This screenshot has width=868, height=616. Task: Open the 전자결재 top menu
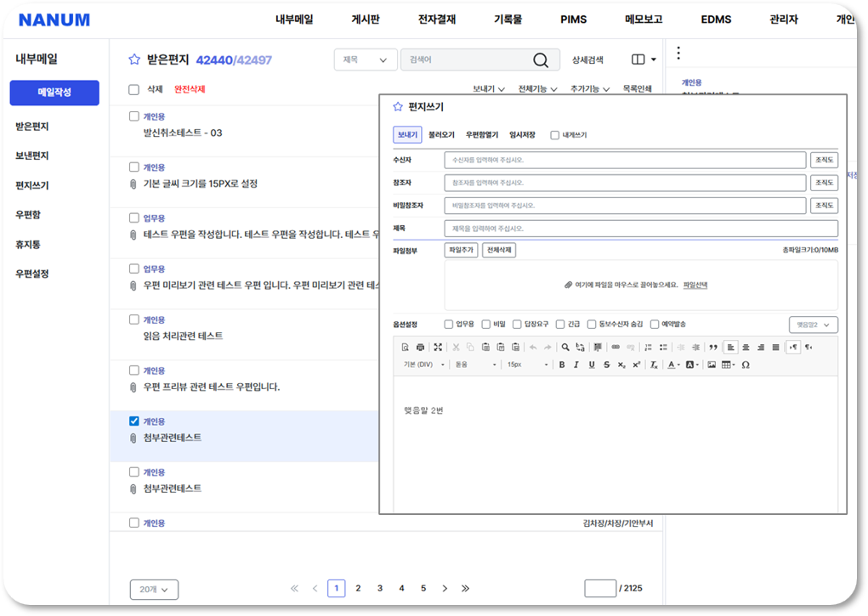(437, 19)
